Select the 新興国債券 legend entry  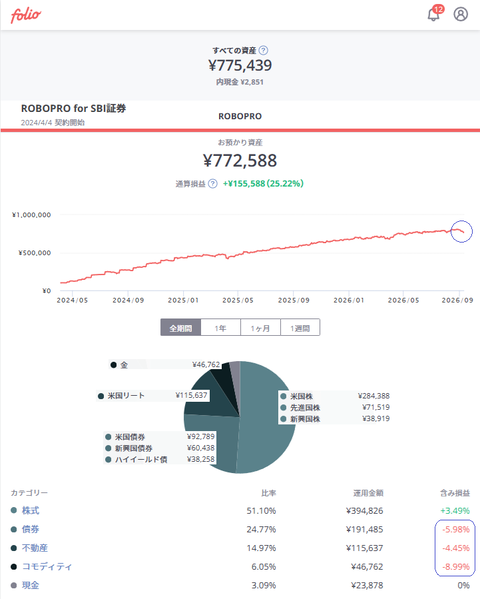pos(160,448)
